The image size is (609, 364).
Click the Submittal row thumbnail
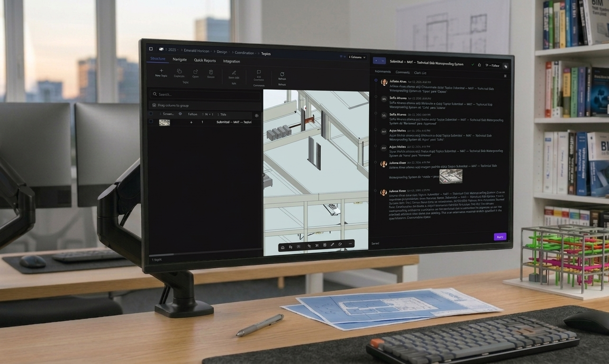164,122
